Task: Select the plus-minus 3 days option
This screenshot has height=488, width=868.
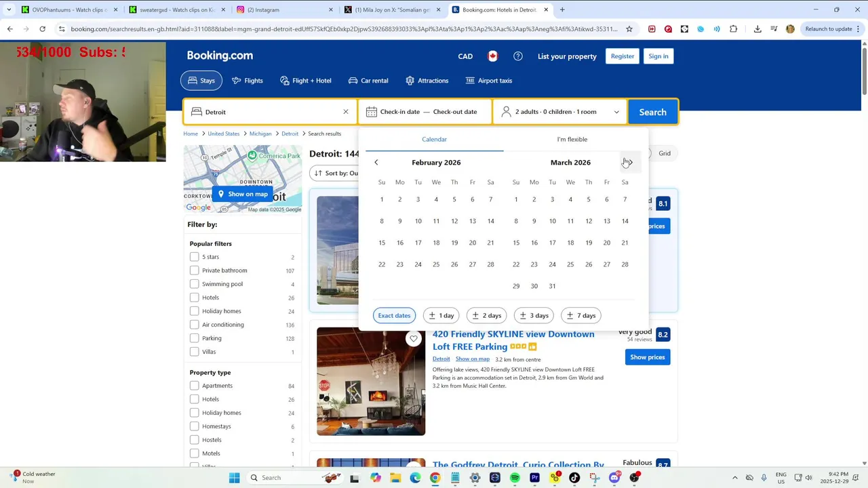Action: [534, 315]
